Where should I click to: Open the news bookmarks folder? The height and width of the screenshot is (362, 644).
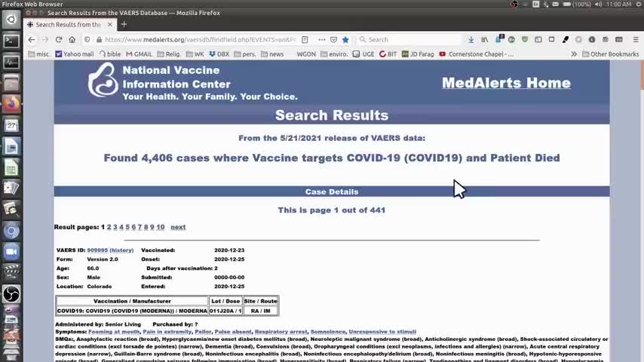pyautogui.click(x=272, y=54)
